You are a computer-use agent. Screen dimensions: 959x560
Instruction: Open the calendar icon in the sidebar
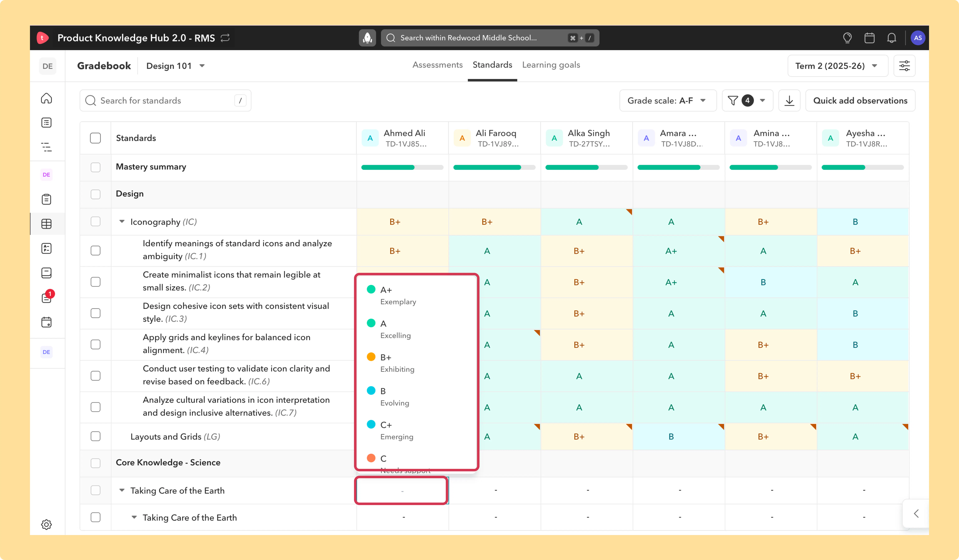pos(46,322)
